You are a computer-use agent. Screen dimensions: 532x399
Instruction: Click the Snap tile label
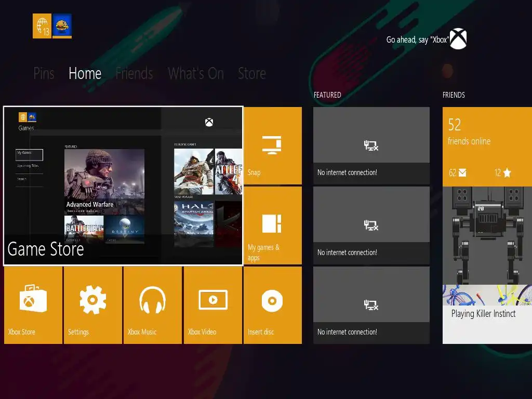pyautogui.click(x=254, y=172)
